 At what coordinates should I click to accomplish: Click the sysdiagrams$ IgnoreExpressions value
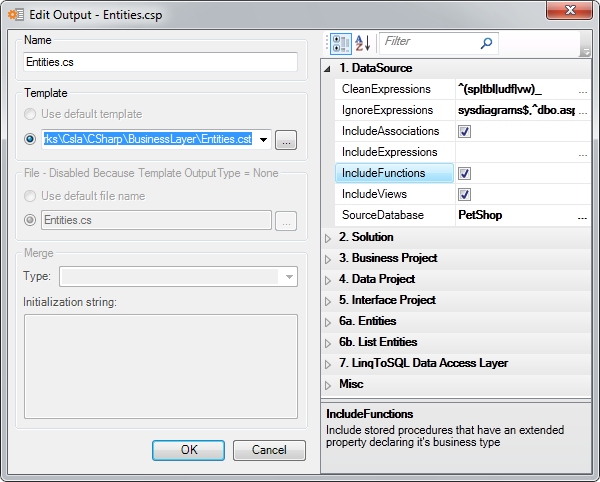point(516,110)
